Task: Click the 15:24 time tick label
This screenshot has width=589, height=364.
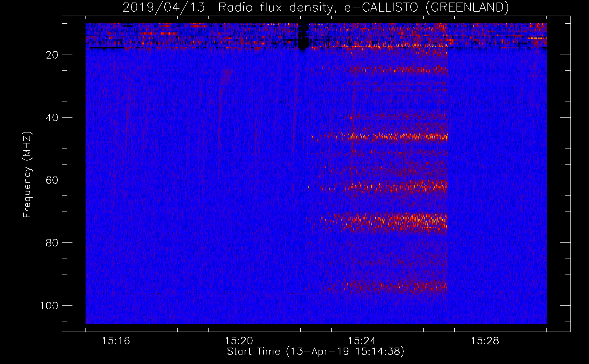Action: pyautogui.click(x=362, y=341)
